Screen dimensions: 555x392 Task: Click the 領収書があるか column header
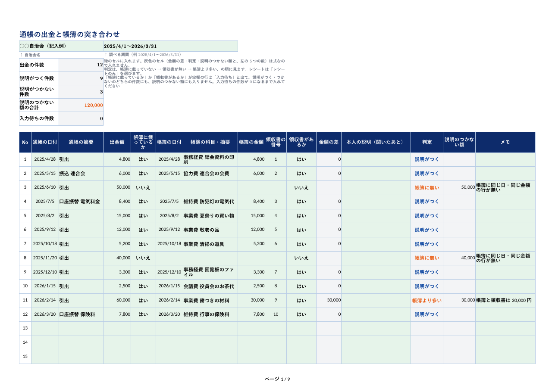(301, 142)
